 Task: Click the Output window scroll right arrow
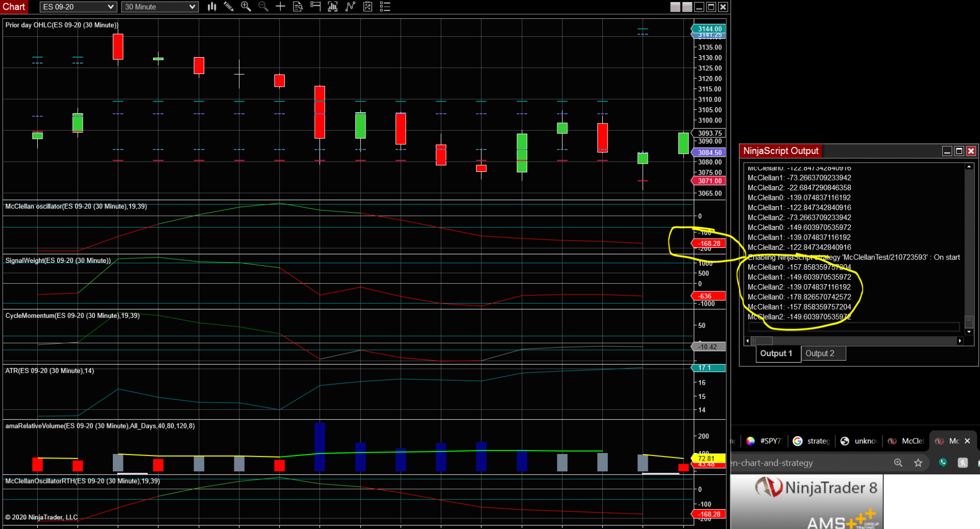tap(960, 341)
